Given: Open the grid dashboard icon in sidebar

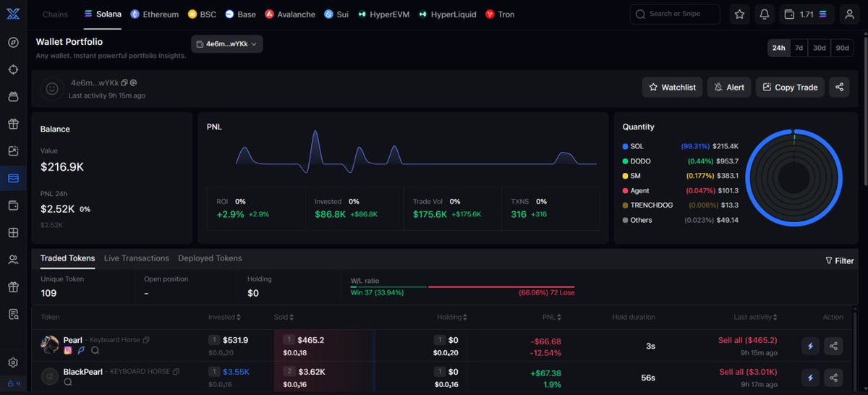Looking at the screenshot, I should pos(13,232).
